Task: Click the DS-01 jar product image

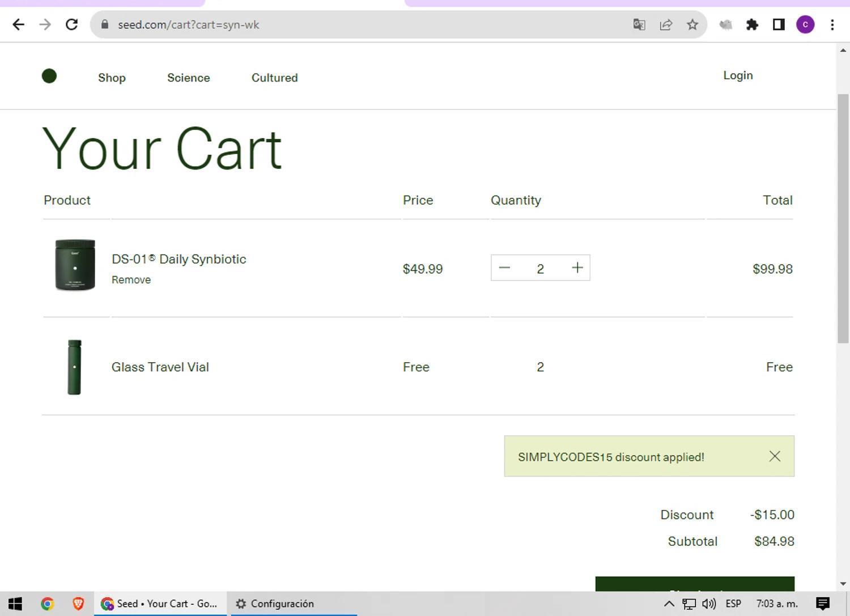Action: point(75,265)
